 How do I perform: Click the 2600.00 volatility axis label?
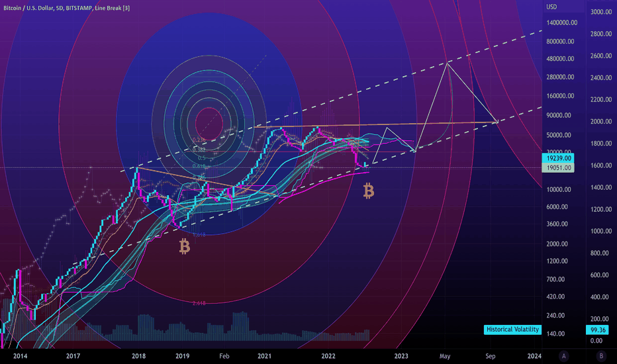tap(601, 56)
